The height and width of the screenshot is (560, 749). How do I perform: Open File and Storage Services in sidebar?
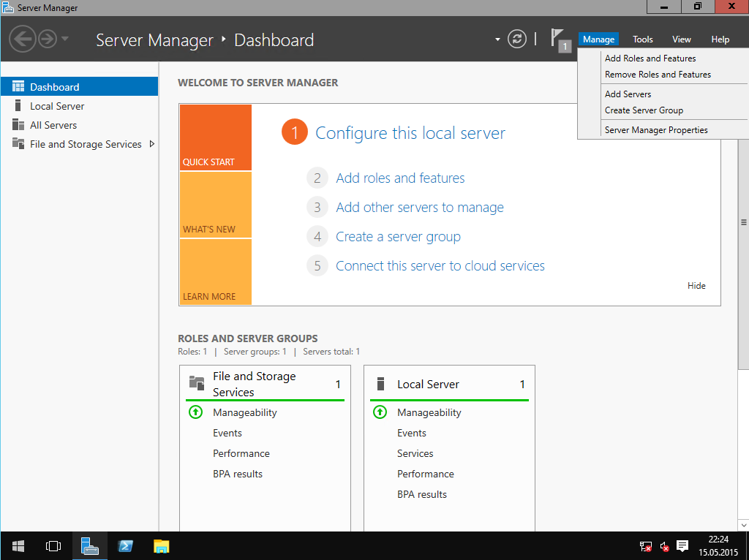tap(79, 144)
